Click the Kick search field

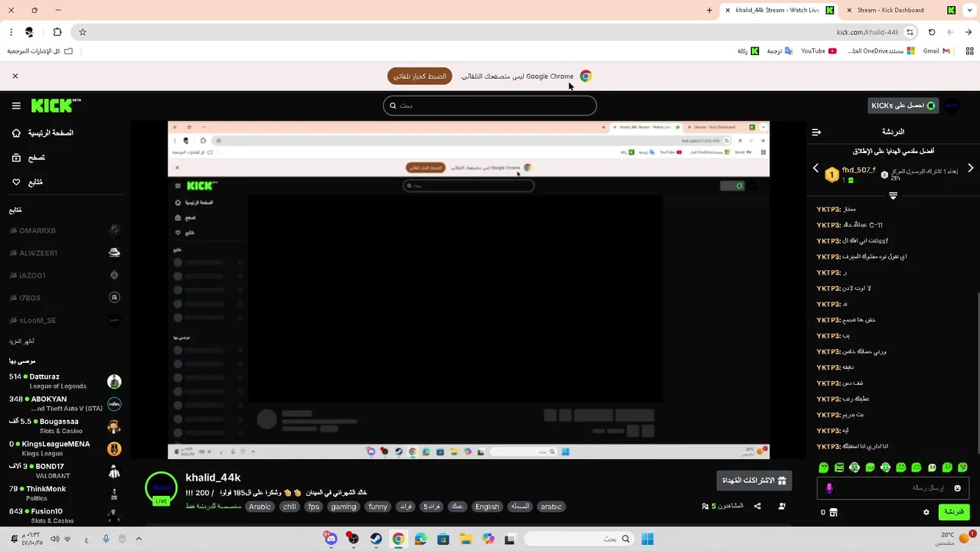tap(490, 106)
